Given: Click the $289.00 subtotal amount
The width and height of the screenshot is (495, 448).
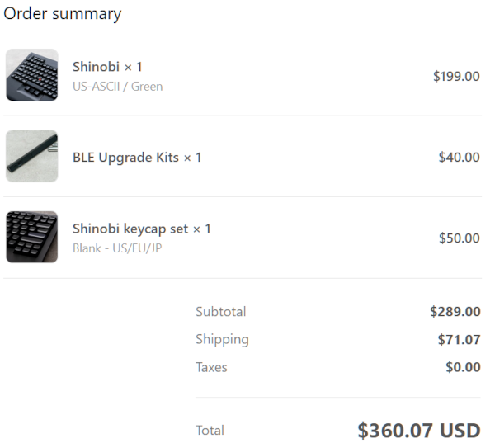Looking at the screenshot, I should tap(455, 312).
